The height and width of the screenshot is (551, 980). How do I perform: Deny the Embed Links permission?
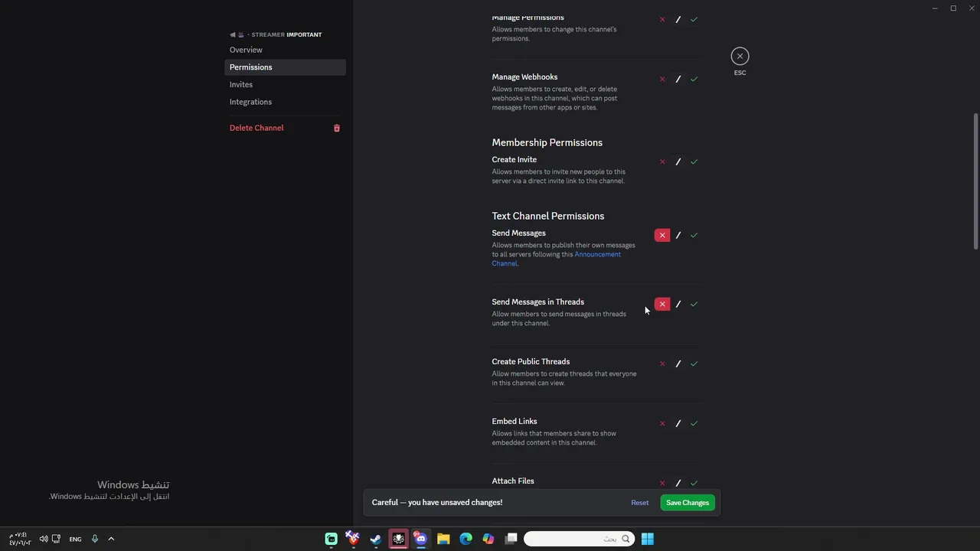[x=662, y=423]
